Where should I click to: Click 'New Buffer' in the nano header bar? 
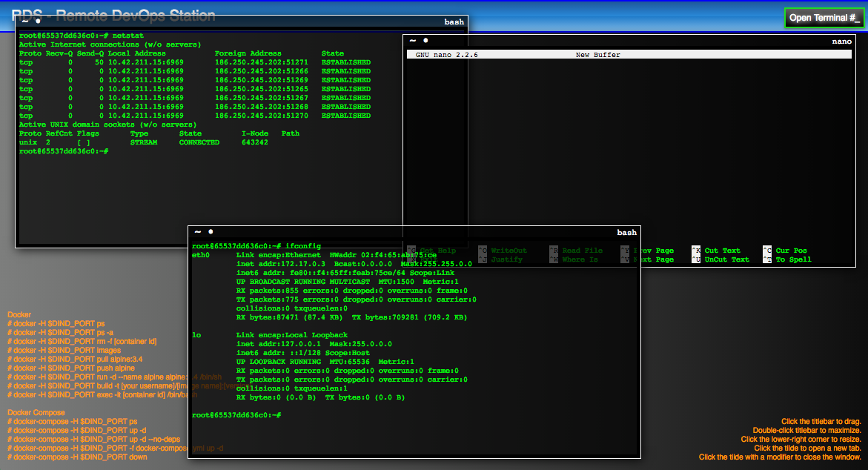point(598,55)
